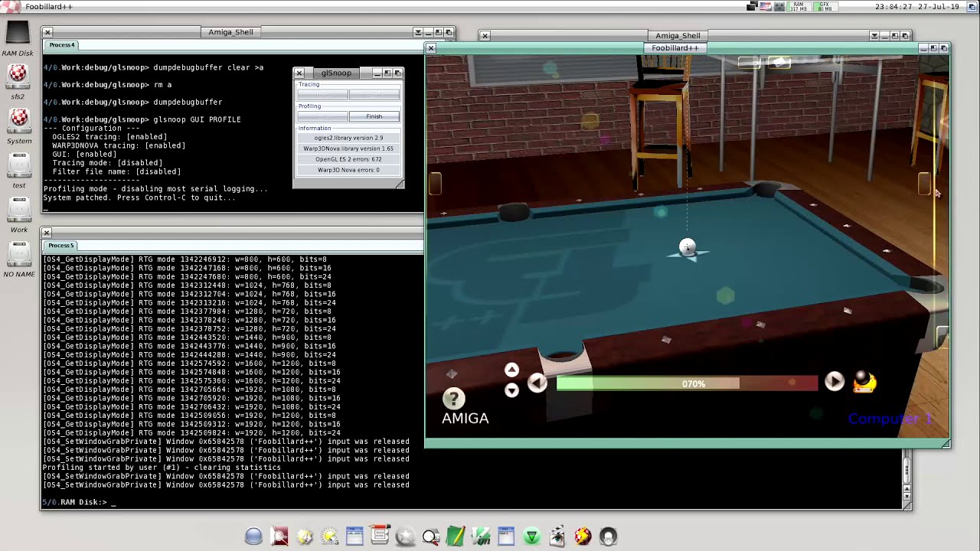980x551 pixels.
Task: Open the speaker audio dock icon
Action: (x=608, y=536)
